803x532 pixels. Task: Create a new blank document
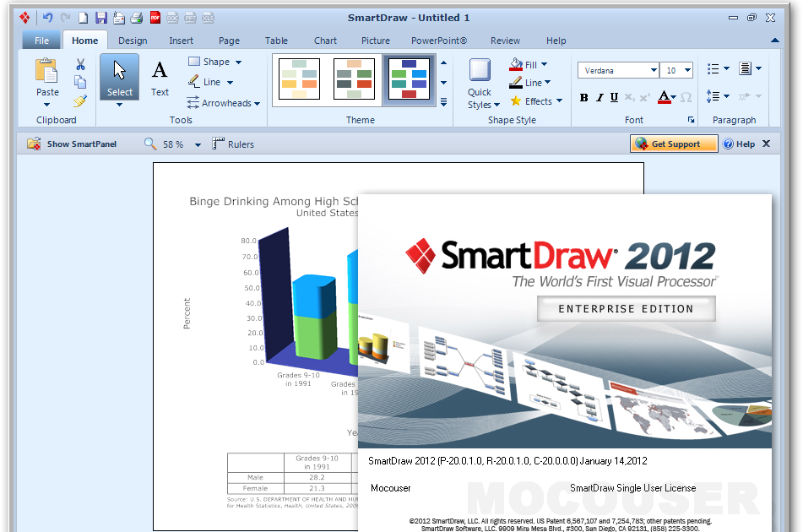tap(83, 18)
